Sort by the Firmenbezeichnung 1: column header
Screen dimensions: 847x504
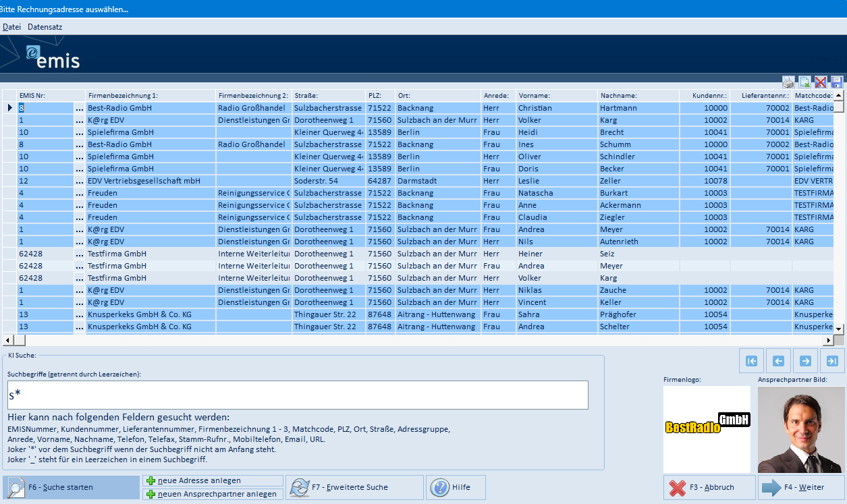click(x=151, y=96)
